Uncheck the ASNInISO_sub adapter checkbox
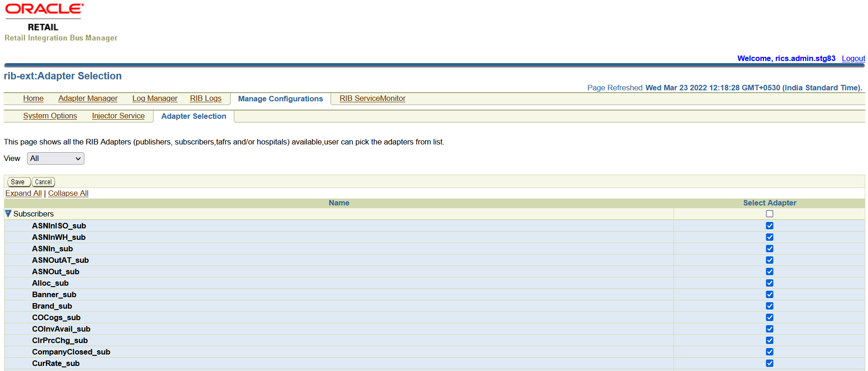The height and width of the screenshot is (371, 868). pos(769,226)
